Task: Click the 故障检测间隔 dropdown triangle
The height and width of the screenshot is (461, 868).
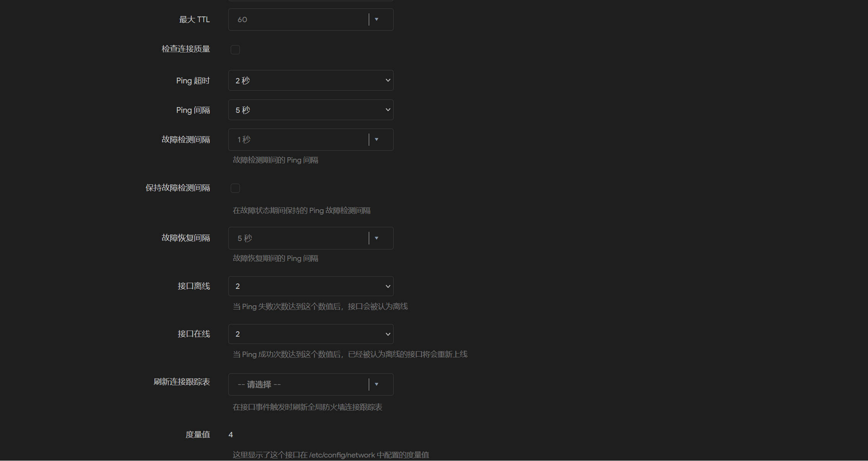Action: (376, 140)
